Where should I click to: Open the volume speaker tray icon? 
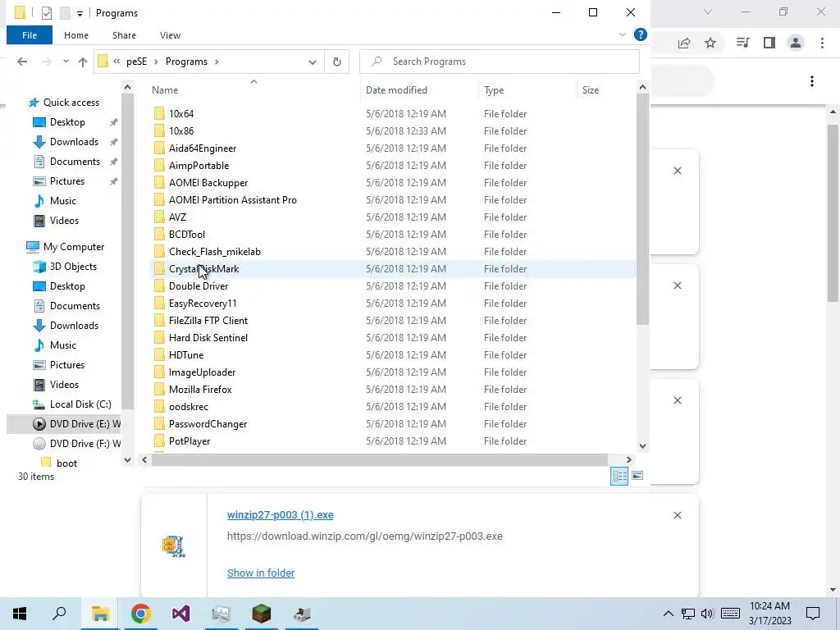[x=707, y=614]
